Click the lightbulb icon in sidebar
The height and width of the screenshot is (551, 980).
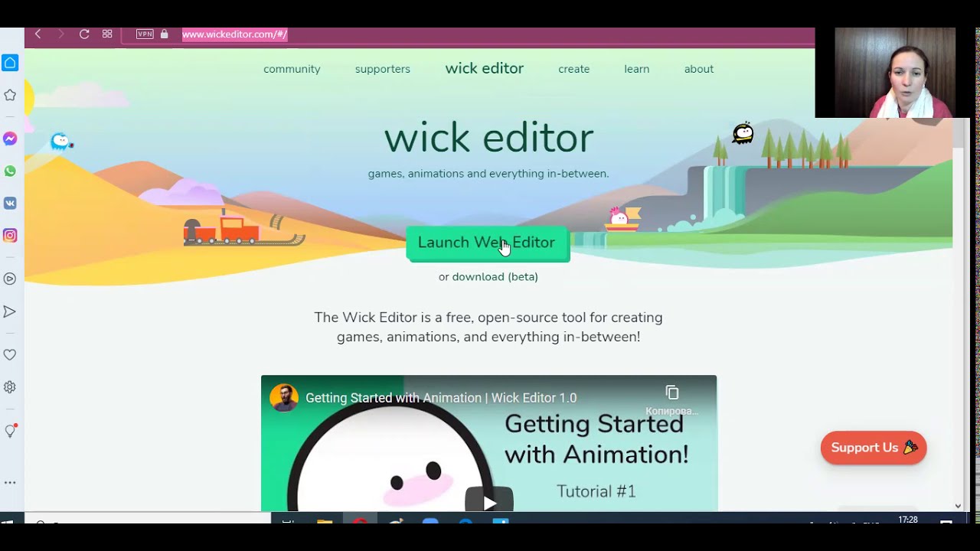coord(10,431)
